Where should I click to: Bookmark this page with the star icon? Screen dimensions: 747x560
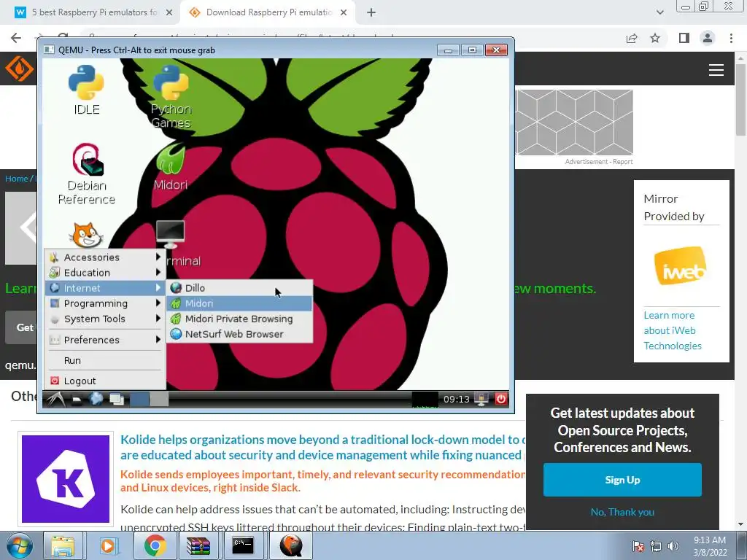point(655,38)
